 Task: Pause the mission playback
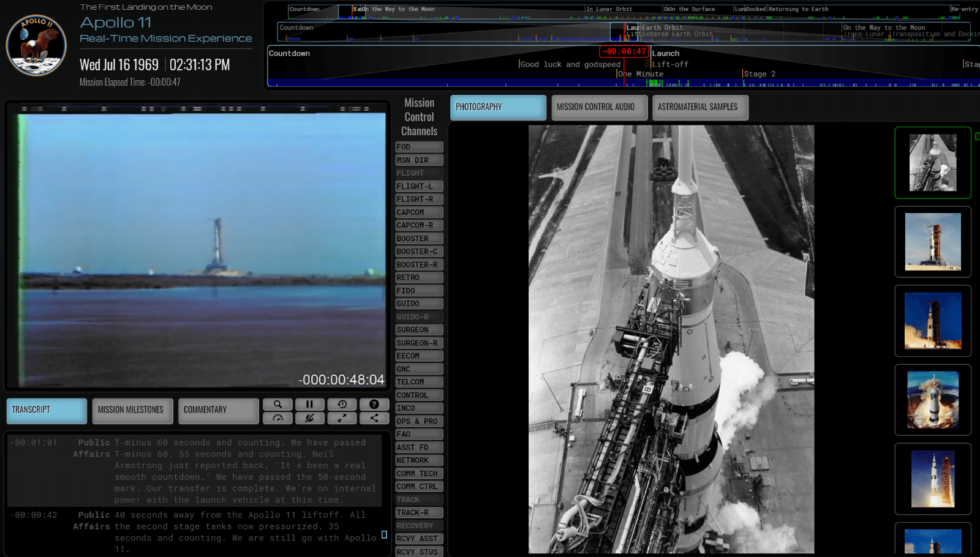(310, 404)
